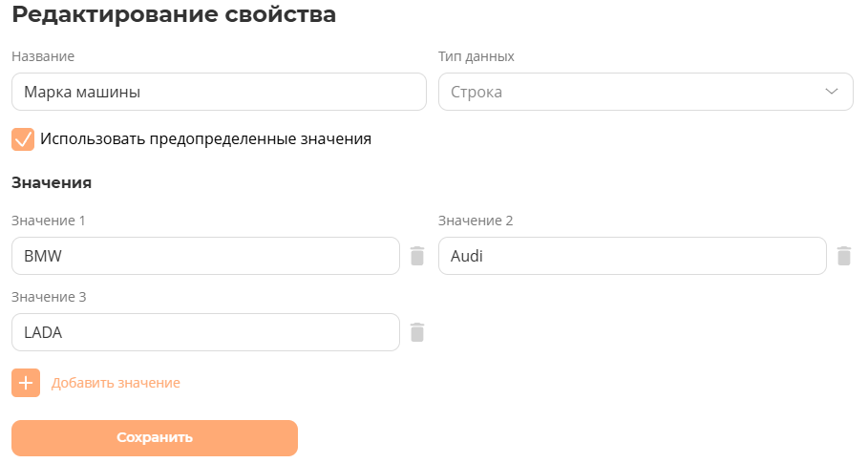Click the 'Значение 3' field label

click(49, 297)
